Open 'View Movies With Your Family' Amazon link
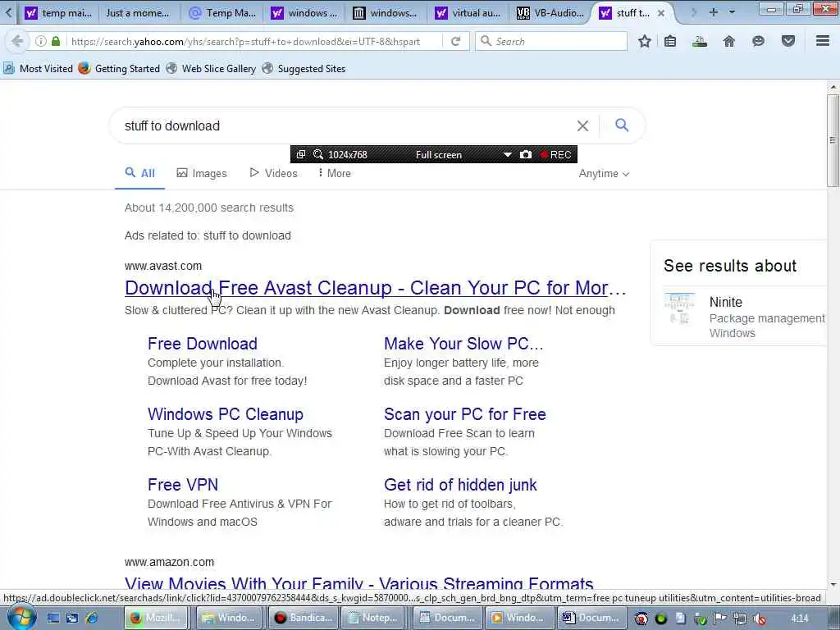 tap(359, 583)
